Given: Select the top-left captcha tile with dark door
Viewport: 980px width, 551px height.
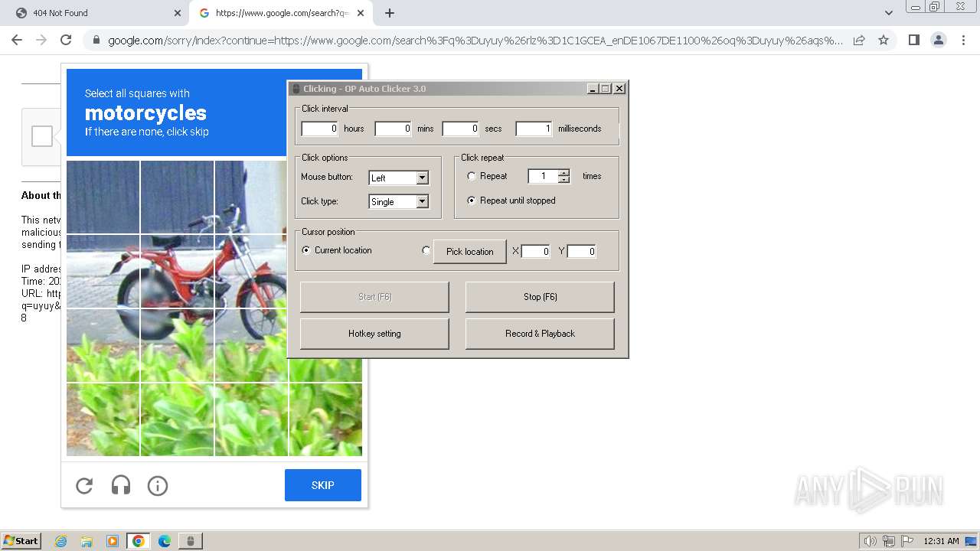Looking at the screenshot, I should pos(103,197).
